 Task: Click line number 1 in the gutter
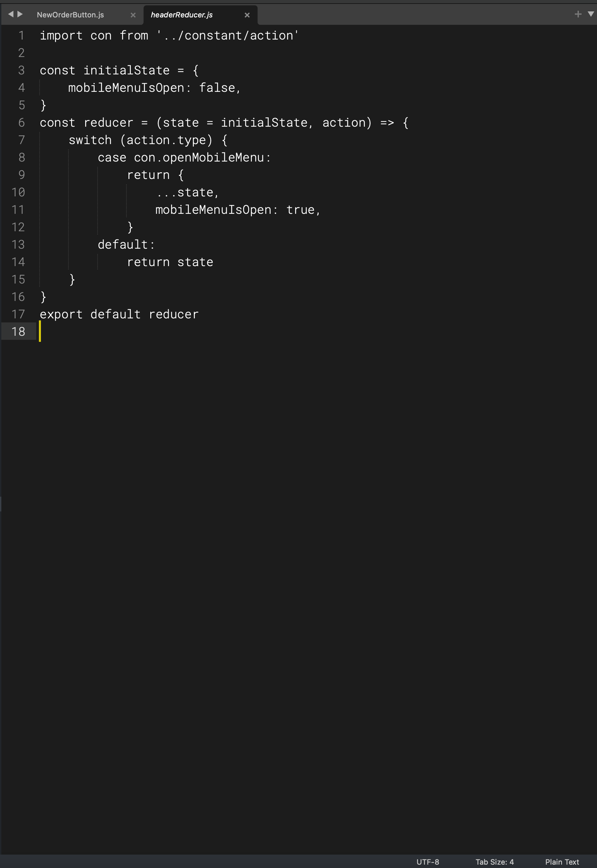[x=21, y=36]
